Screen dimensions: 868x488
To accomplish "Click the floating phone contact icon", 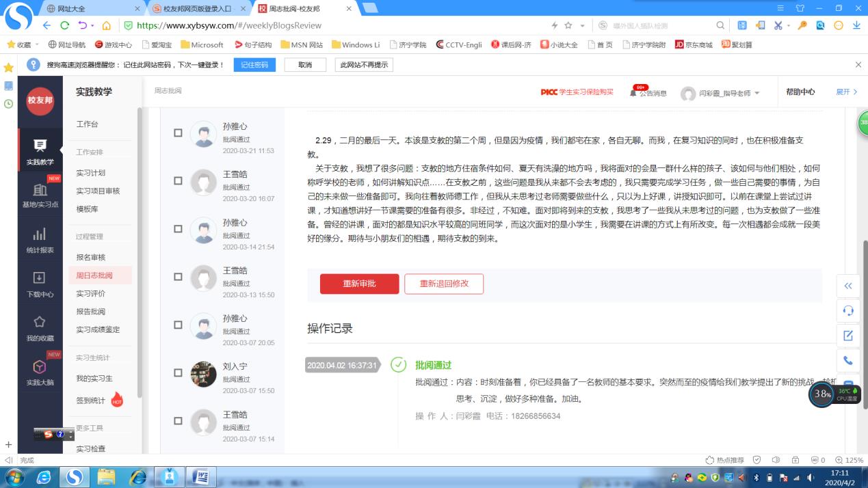I will pyautogui.click(x=848, y=360).
